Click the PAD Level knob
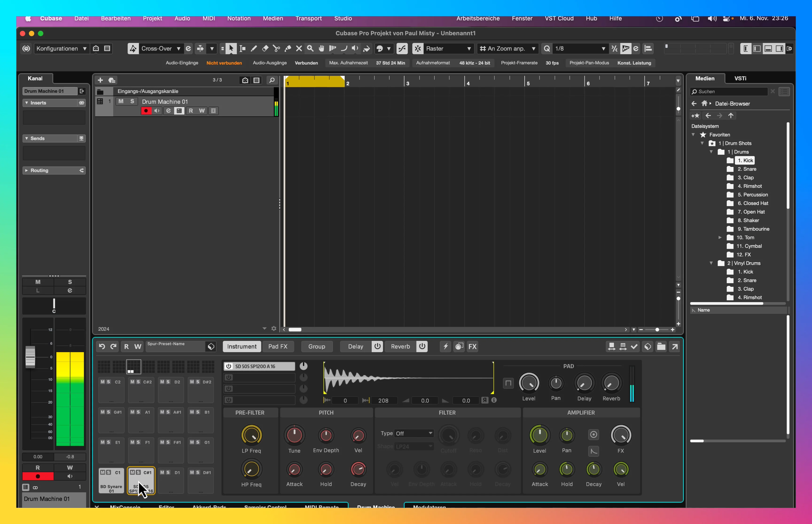Image resolution: width=812 pixels, height=524 pixels. point(529,383)
